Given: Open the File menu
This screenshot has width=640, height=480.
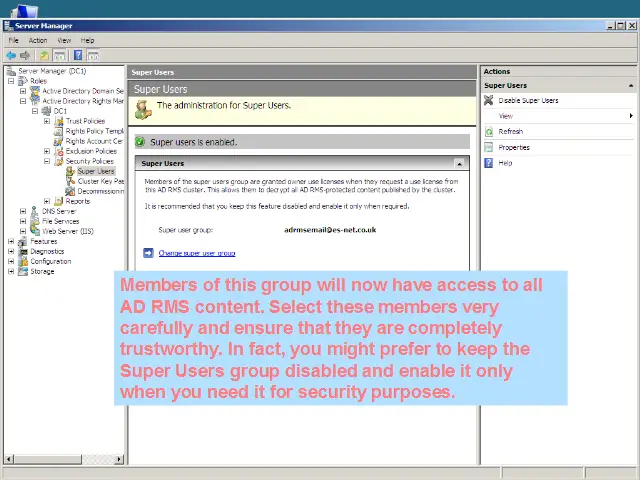Looking at the screenshot, I should pyautogui.click(x=13, y=40).
